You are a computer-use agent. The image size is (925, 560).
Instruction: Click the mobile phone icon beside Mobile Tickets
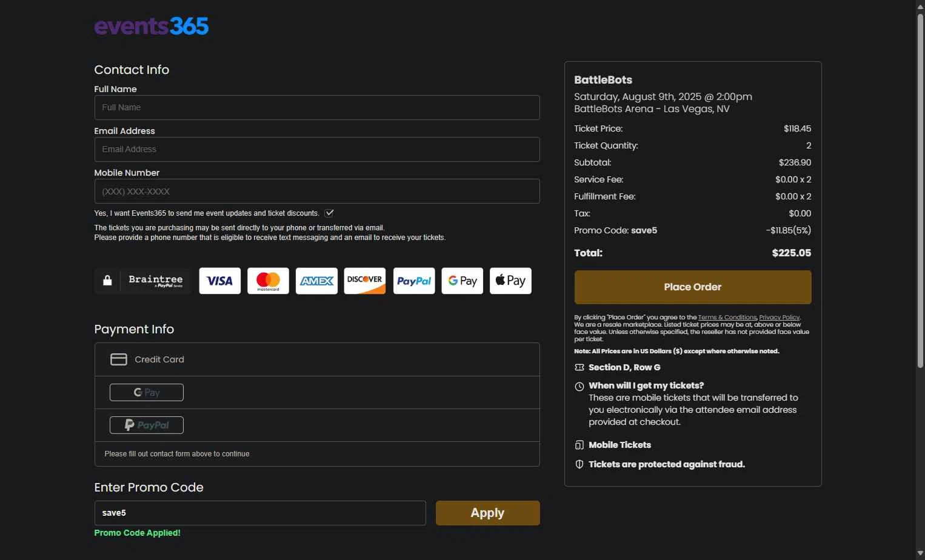[579, 445]
